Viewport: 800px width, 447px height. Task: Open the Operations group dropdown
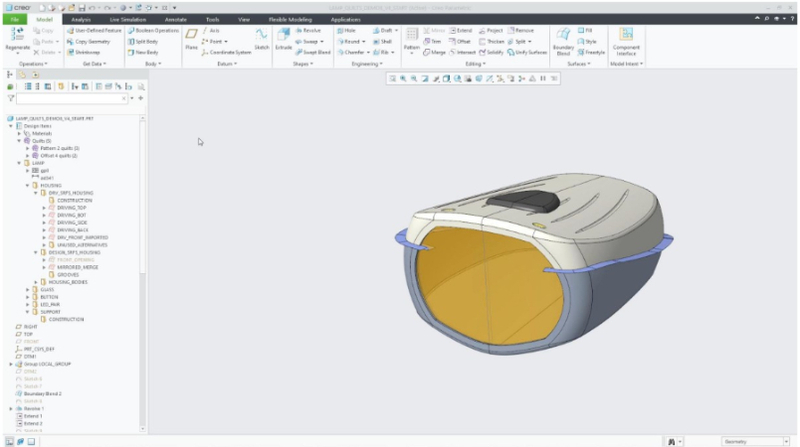pyautogui.click(x=32, y=63)
